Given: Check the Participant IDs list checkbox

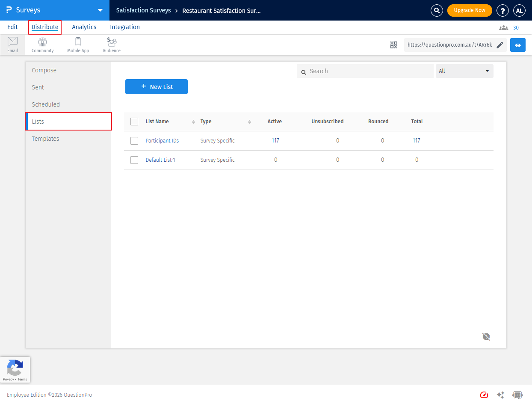Looking at the screenshot, I should [134, 141].
